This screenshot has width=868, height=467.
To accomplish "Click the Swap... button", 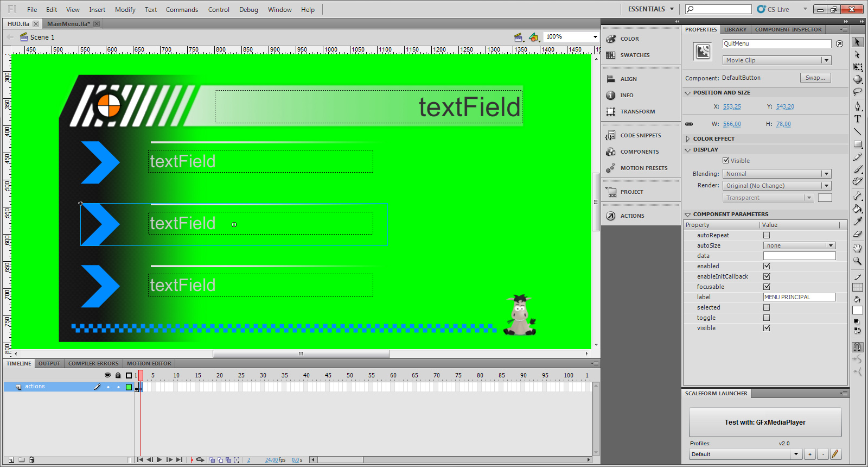I will pyautogui.click(x=815, y=78).
